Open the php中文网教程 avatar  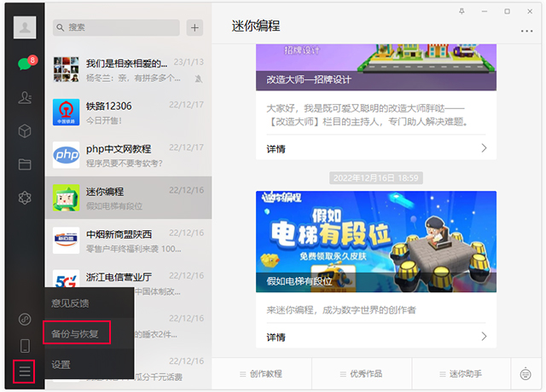67,155
